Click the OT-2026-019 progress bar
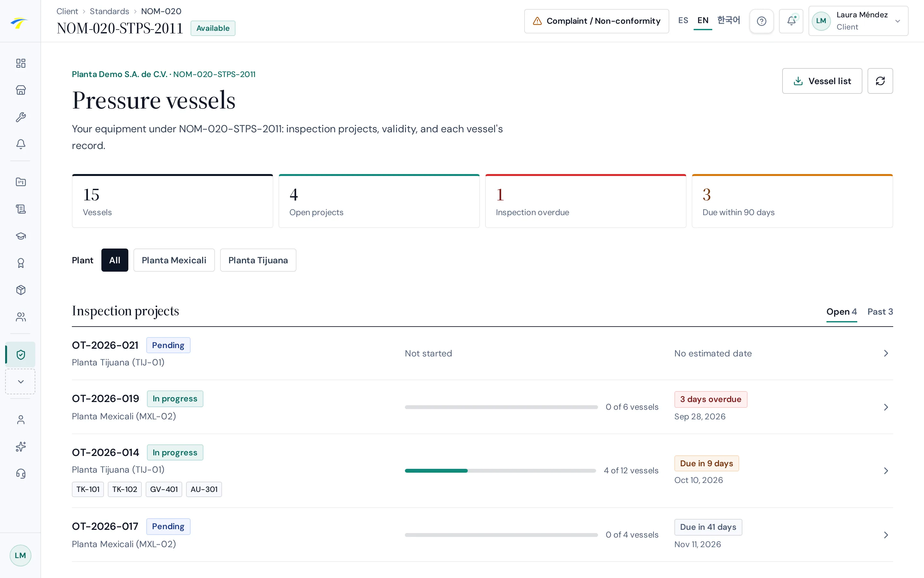The width and height of the screenshot is (924, 578). [x=501, y=407]
